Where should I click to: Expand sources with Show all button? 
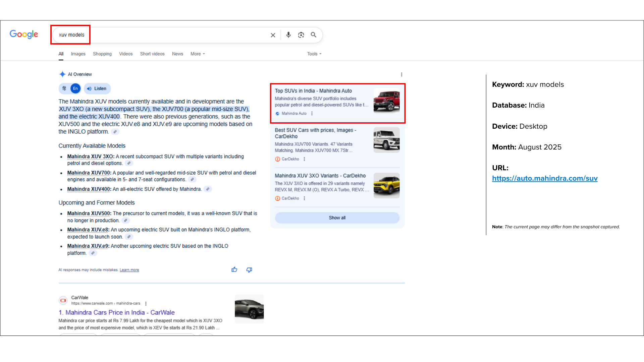click(x=337, y=218)
